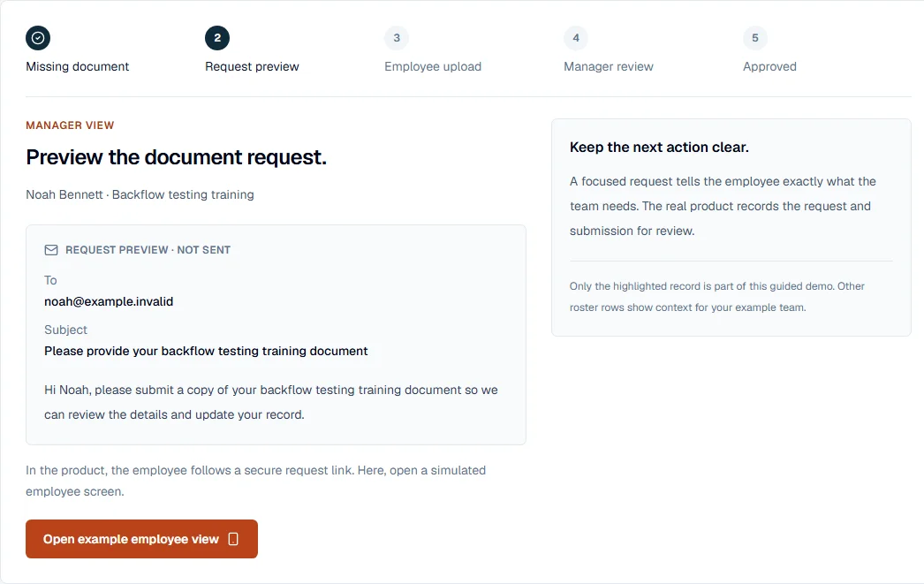Open example employee view
This screenshot has width=924, height=584.
141,539
